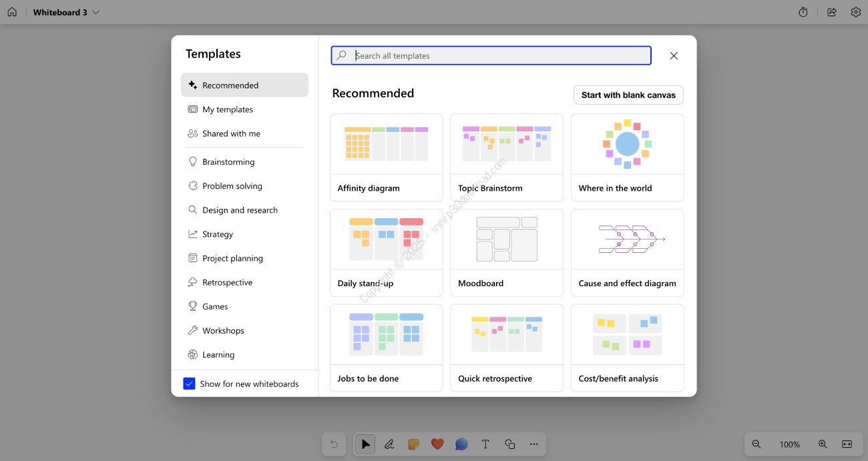Image resolution: width=868 pixels, height=461 pixels.
Task: Select the Brainstorming category
Action: click(x=228, y=162)
